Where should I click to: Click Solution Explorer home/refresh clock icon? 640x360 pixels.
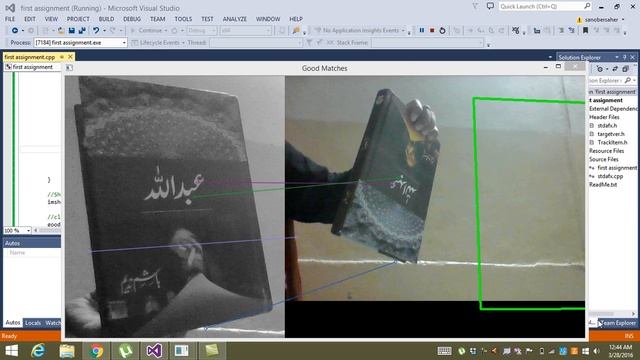(x=600, y=69)
